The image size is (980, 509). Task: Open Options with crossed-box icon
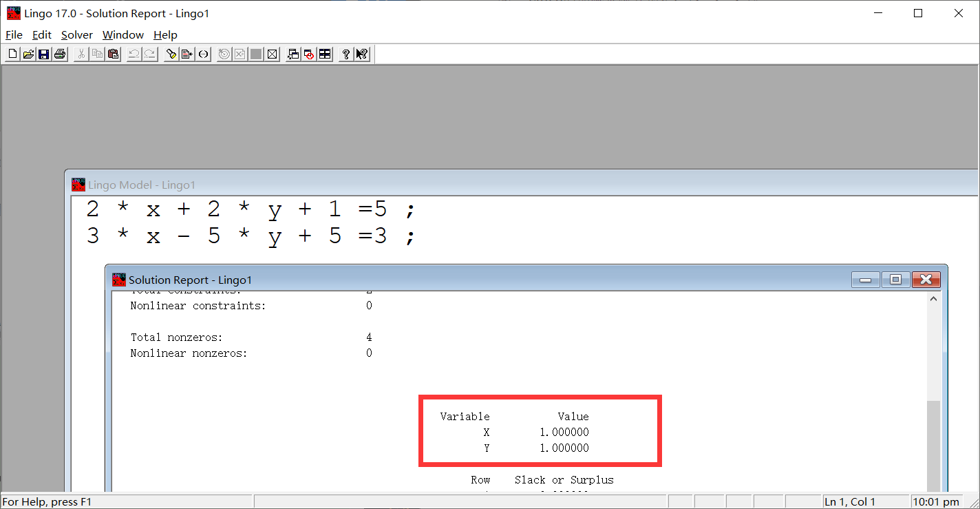click(272, 54)
